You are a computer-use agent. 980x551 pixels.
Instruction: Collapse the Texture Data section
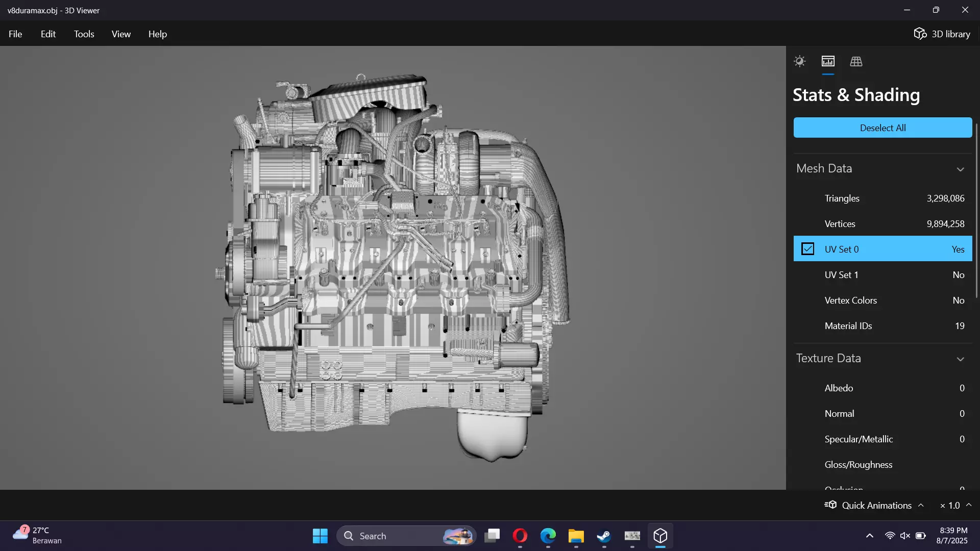960,359
